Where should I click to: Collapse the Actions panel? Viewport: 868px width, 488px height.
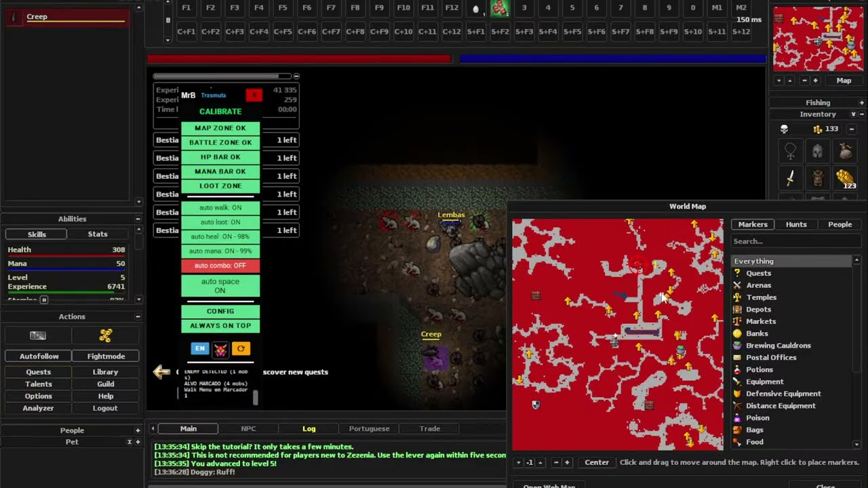click(x=138, y=317)
